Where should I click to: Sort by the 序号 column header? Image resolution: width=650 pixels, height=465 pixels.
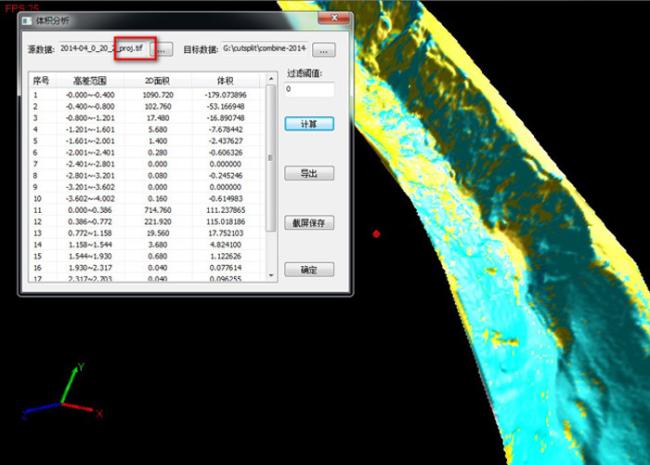click(x=41, y=80)
